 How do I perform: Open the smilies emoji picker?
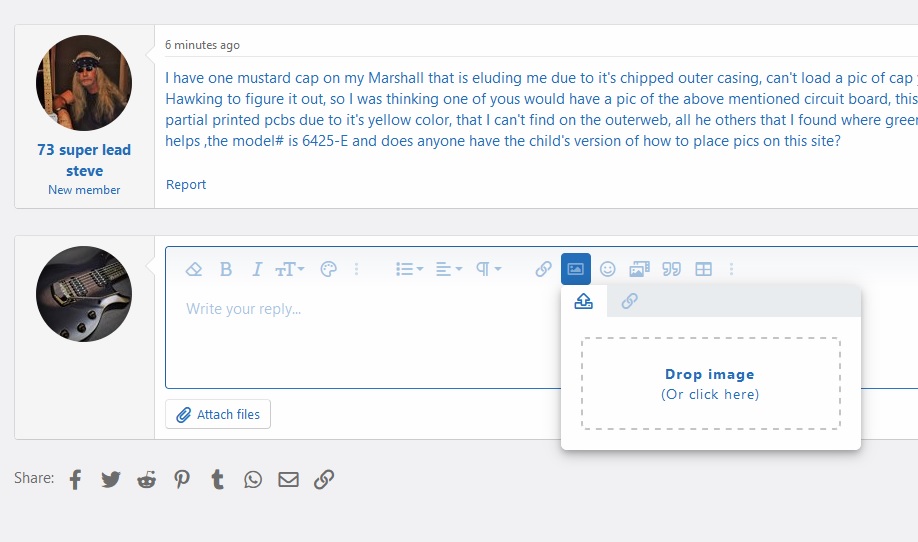pyautogui.click(x=607, y=269)
